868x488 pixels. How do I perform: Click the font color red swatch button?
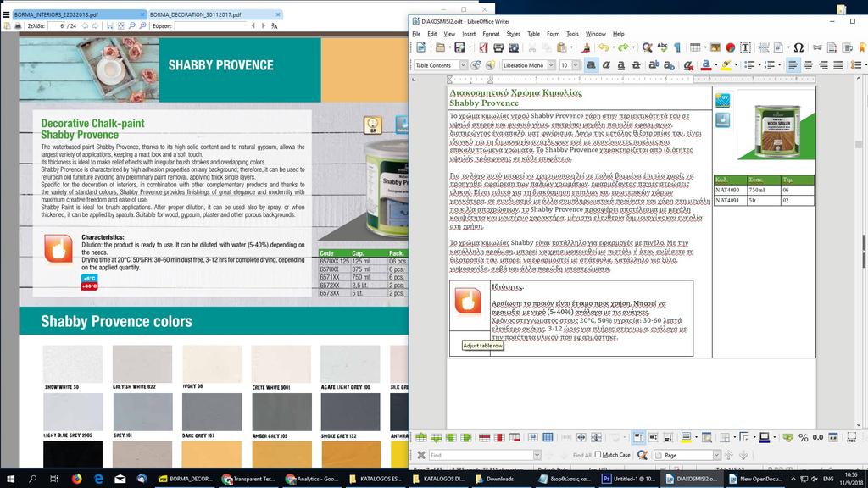point(706,65)
